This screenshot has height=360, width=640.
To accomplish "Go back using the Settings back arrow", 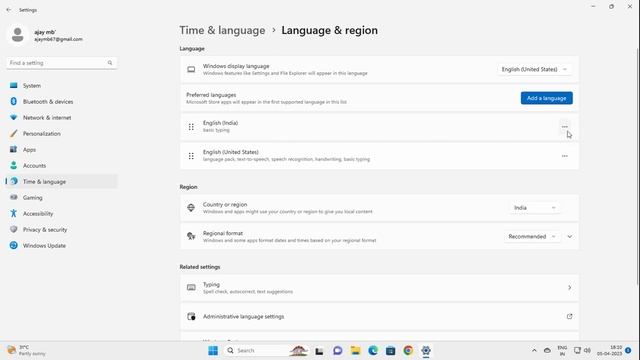I will tap(9, 10).
